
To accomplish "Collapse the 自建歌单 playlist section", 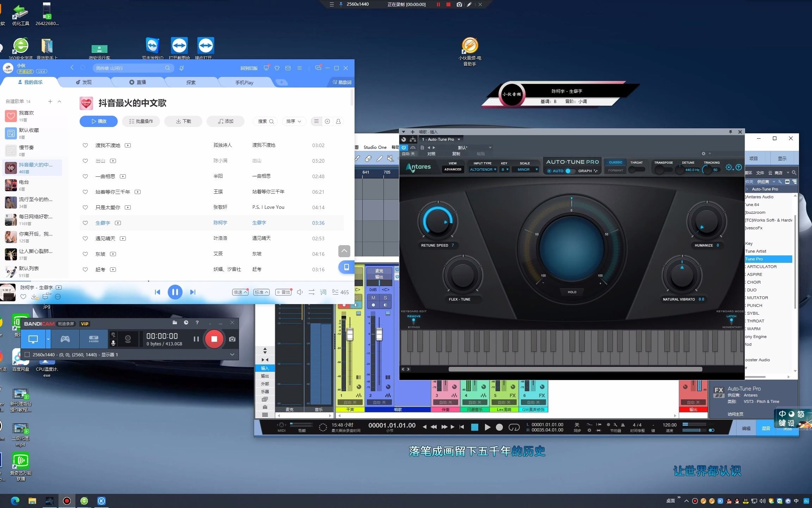I will (59, 101).
